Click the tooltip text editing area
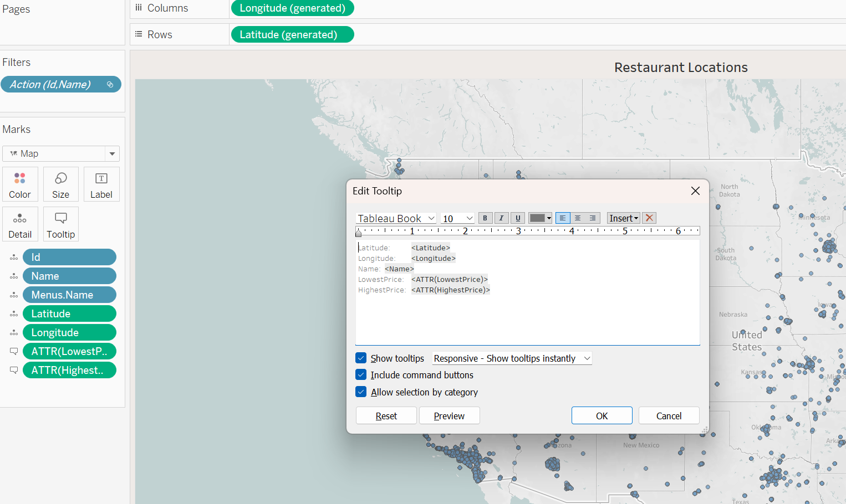The width and height of the screenshot is (846, 504). pos(527,292)
